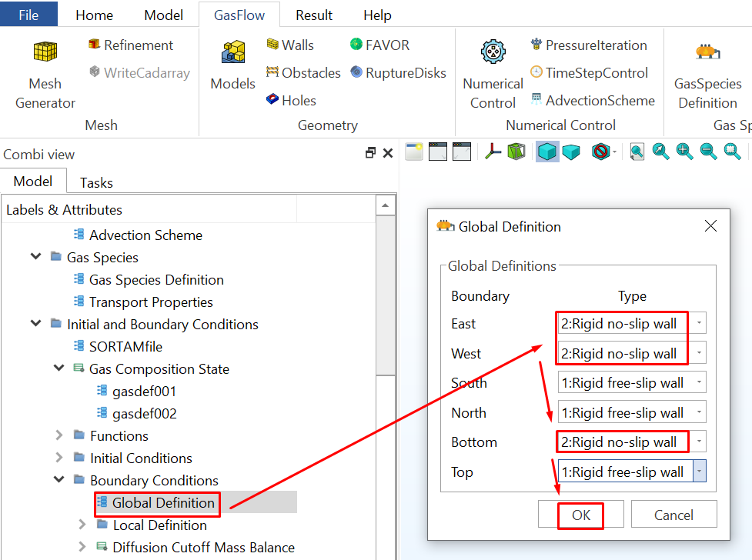Expand the Functions tree folder
Screen dimensions: 752x560
click(59, 436)
